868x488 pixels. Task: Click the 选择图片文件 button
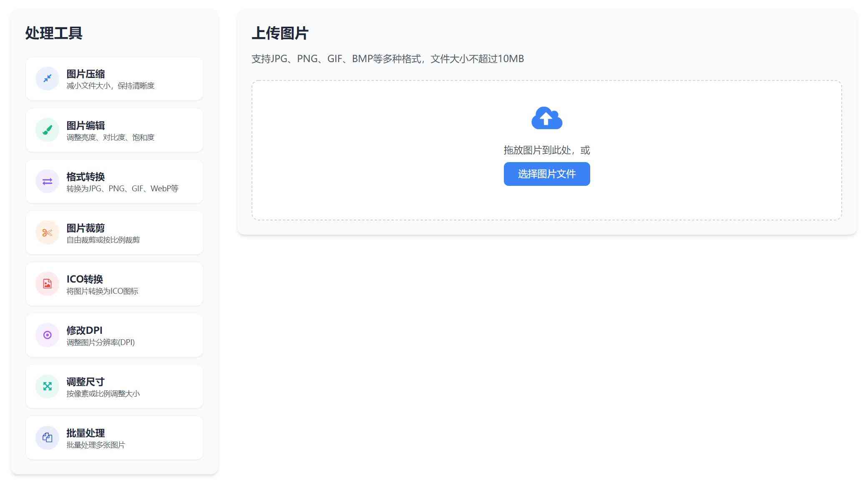coord(547,174)
